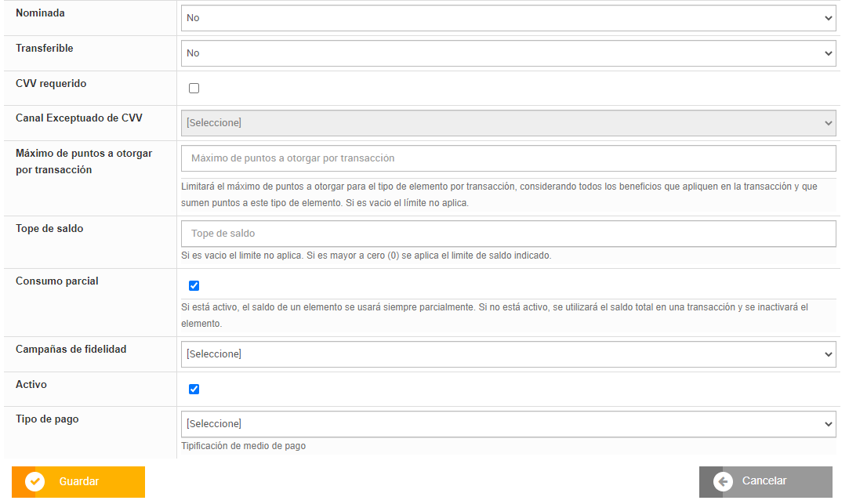The image size is (849, 504).
Task: Uncheck the Consumo parcial checkbox
Action: (x=194, y=286)
